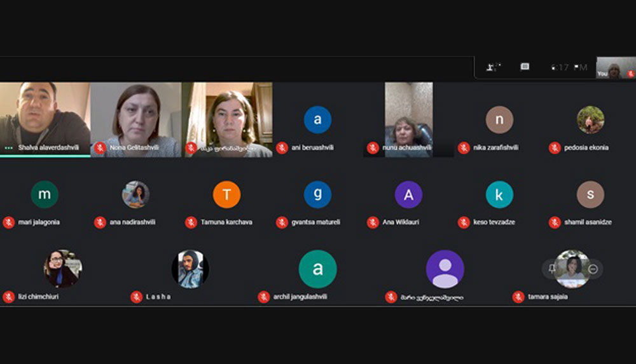Open the meeting chat panel

(x=525, y=67)
